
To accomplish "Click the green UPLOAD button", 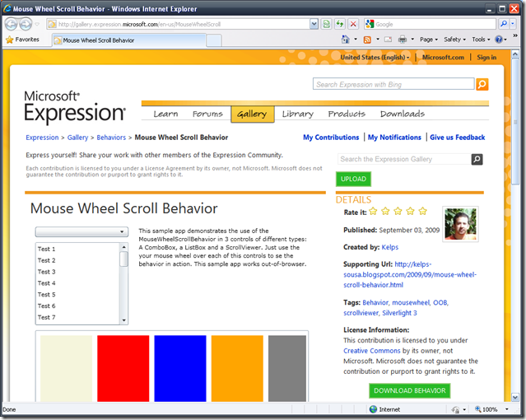I will point(354,179).
